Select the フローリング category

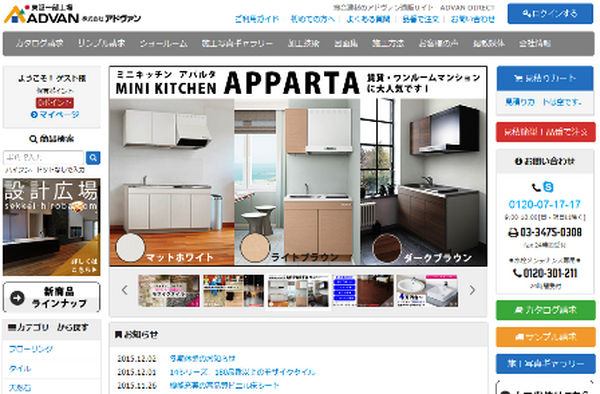pos(31,349)
